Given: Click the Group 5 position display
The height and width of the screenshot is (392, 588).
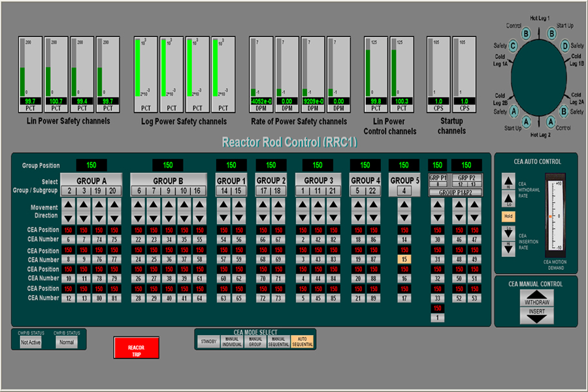Looking at the screenshot, I should [404, 165].
